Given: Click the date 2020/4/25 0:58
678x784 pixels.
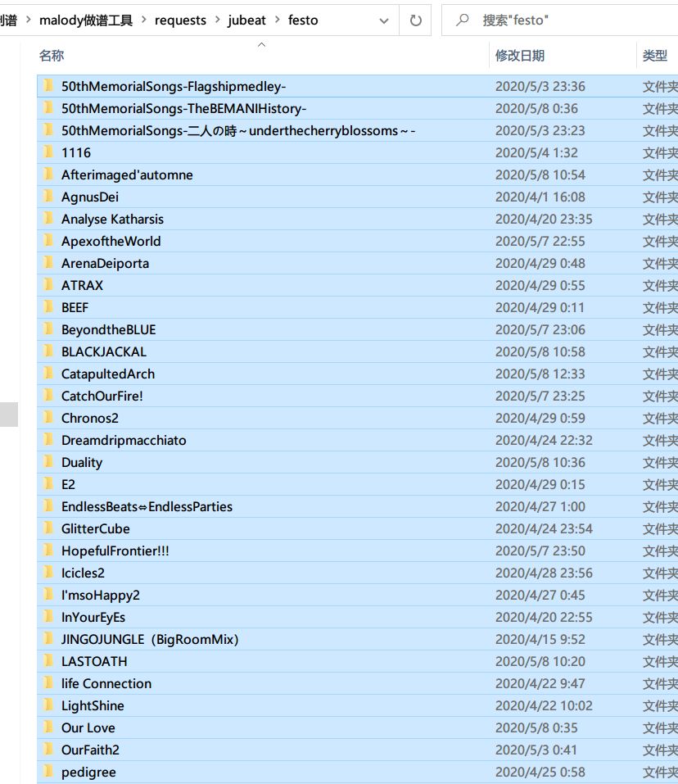Looking at the screenshot, I should (540, 772).
